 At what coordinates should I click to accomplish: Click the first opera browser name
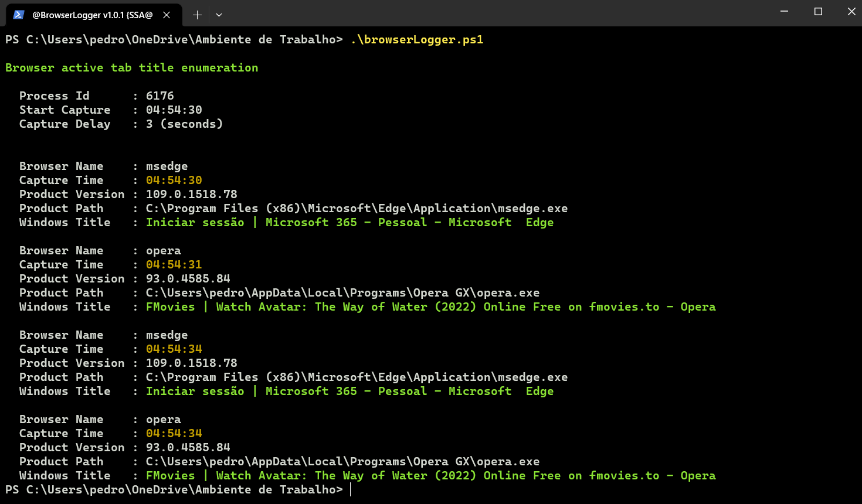click(164, 251)
